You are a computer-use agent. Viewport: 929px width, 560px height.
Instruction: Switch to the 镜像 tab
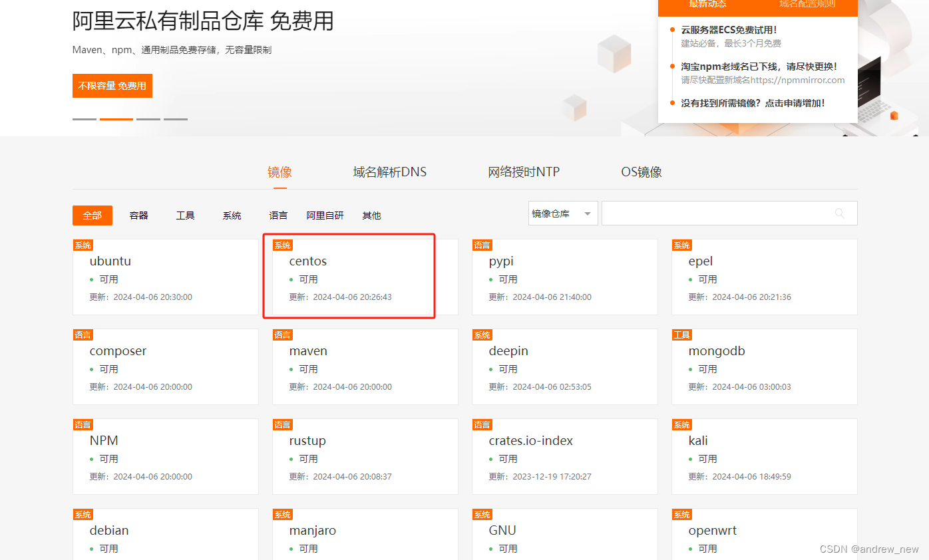(279, 172)
